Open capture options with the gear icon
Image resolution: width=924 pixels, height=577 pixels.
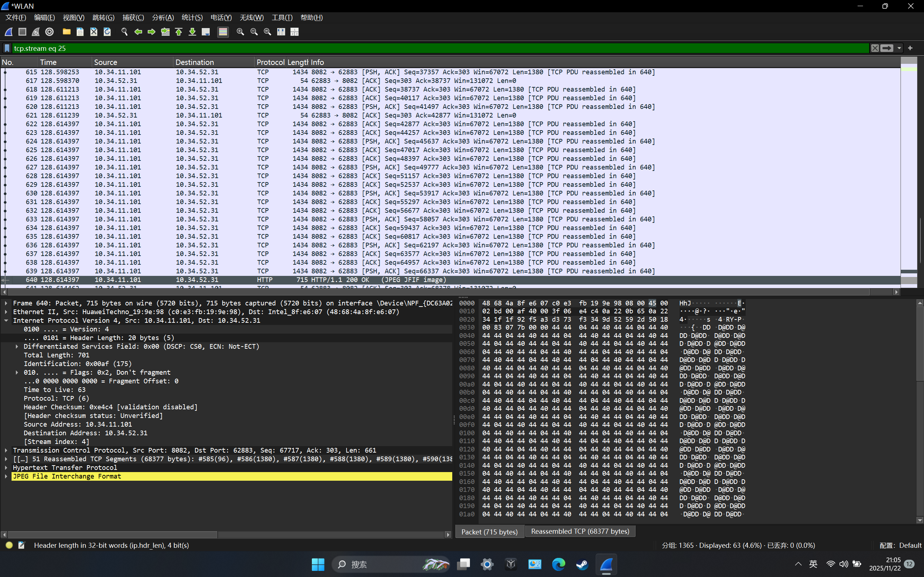point(49,32)
